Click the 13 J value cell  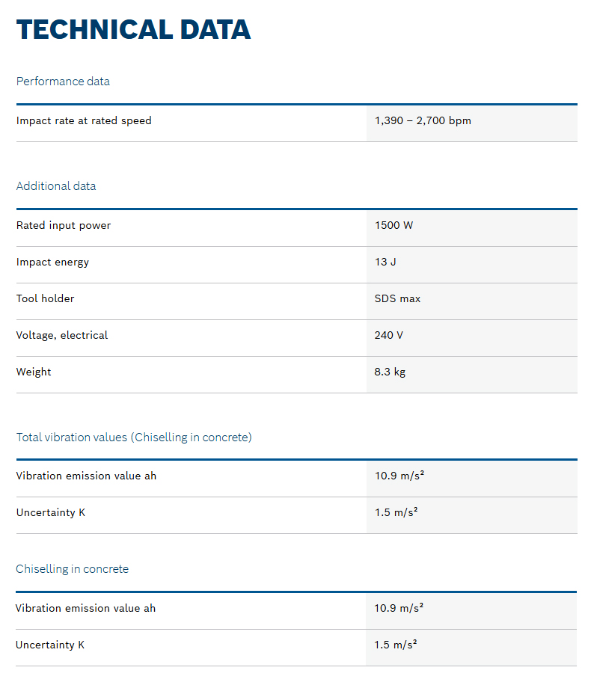(385, 262)
